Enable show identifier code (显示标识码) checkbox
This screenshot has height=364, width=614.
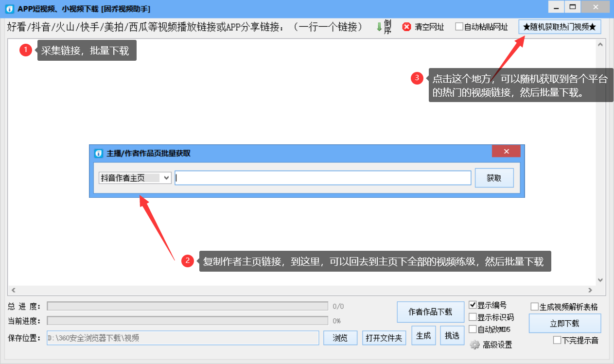pyautogui.click(x=473, y=317)
